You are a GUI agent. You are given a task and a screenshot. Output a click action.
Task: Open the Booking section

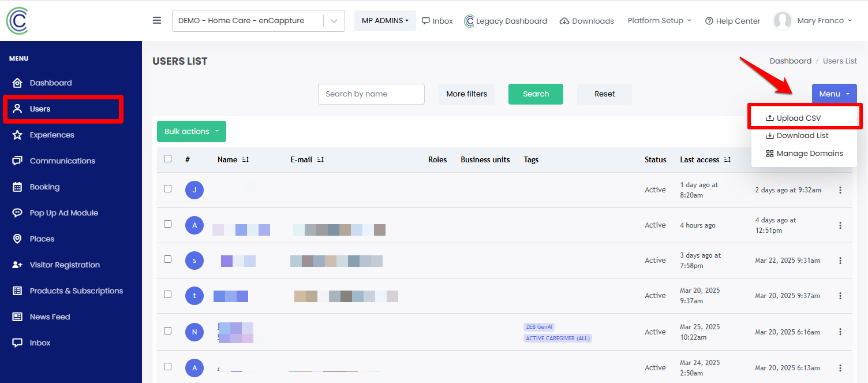[x=44, y=187]
